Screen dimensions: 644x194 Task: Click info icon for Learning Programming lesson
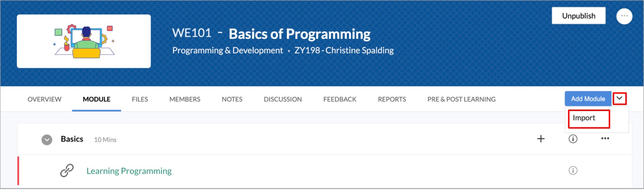click(573, 170)
